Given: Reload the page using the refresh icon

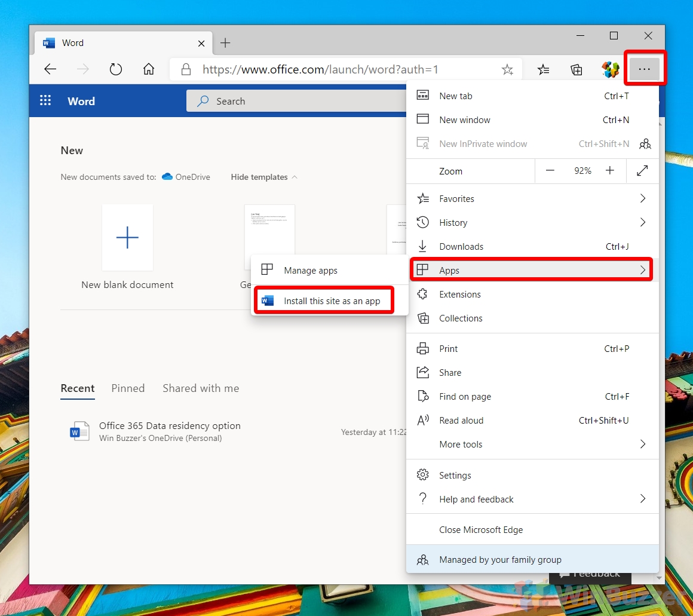Looking at the screenshot, I should click(116, 69).
